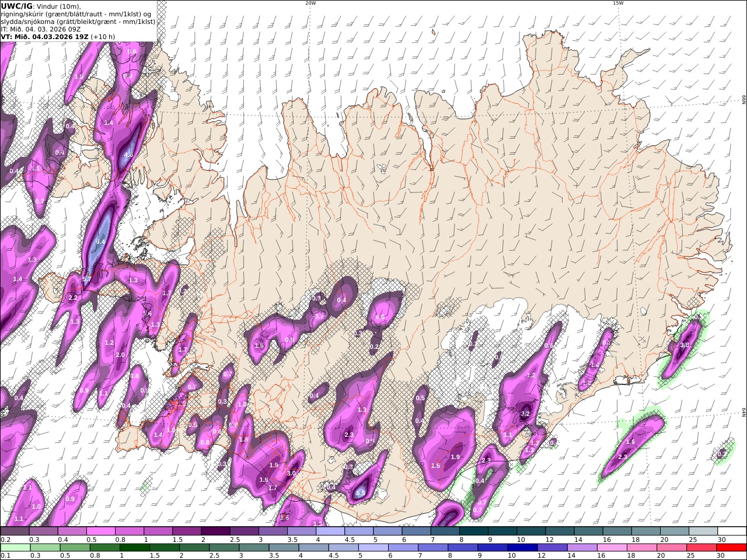Click the '0.4' label of the upper legend
The image size is (747, 560).
[62, 540]
